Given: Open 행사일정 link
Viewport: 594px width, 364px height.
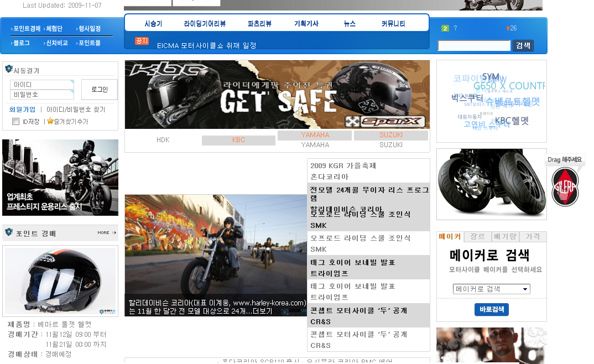Looking at the screenshot, I should tap(90, 29).
